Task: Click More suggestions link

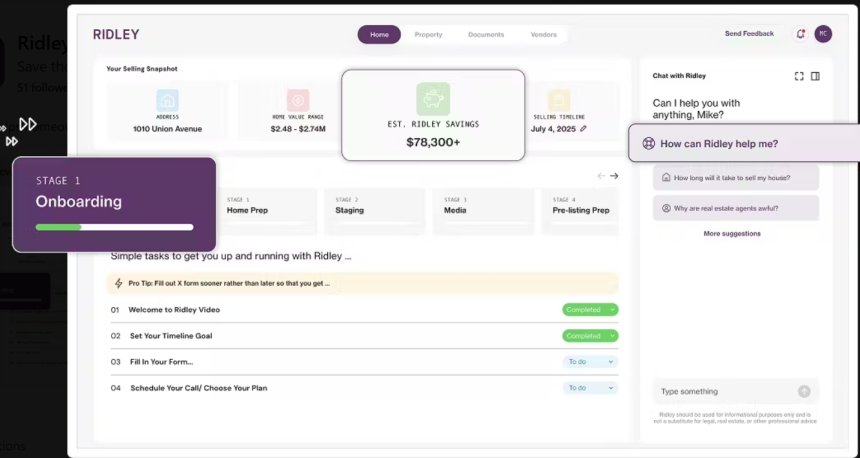Action: click(732, 234)
